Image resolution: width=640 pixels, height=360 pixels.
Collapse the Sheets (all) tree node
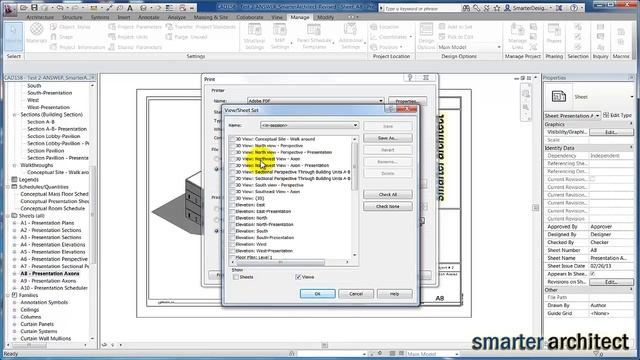(x=8, y=216)
